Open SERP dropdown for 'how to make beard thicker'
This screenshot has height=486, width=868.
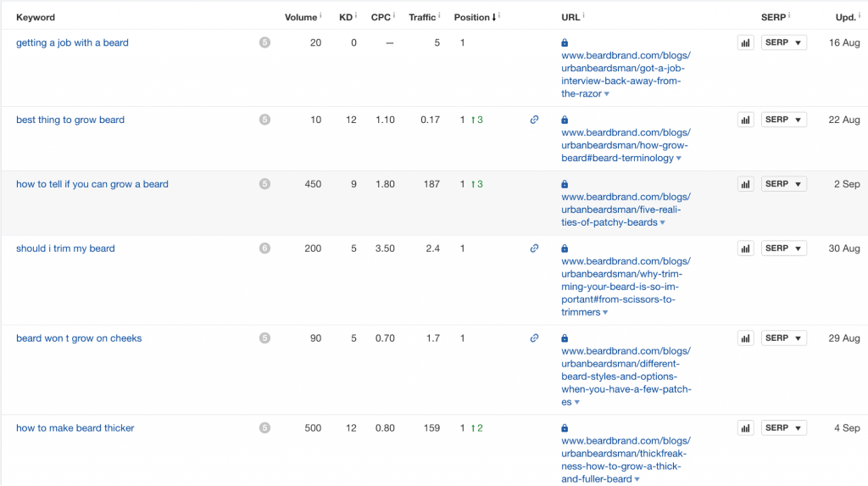783,428
